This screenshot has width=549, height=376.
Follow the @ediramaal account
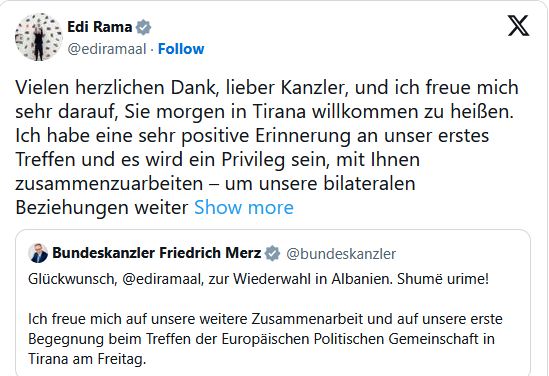(x=181, y=49)
